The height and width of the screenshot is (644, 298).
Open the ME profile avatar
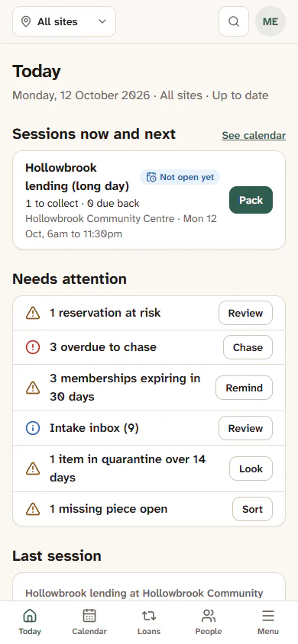(270, 21)
